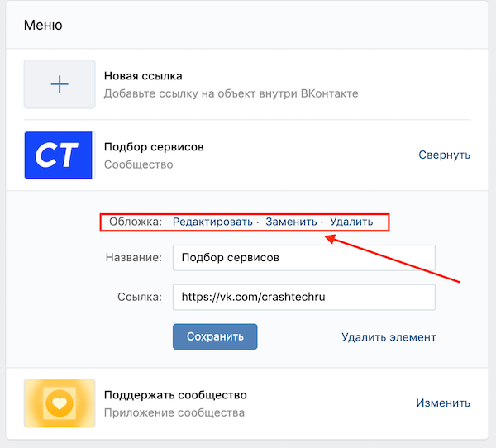This screenshot has width=496, height=448.
Task: Click the blue CT cover thumbnail
Action: pyautogui.click(x=59, y=155)
